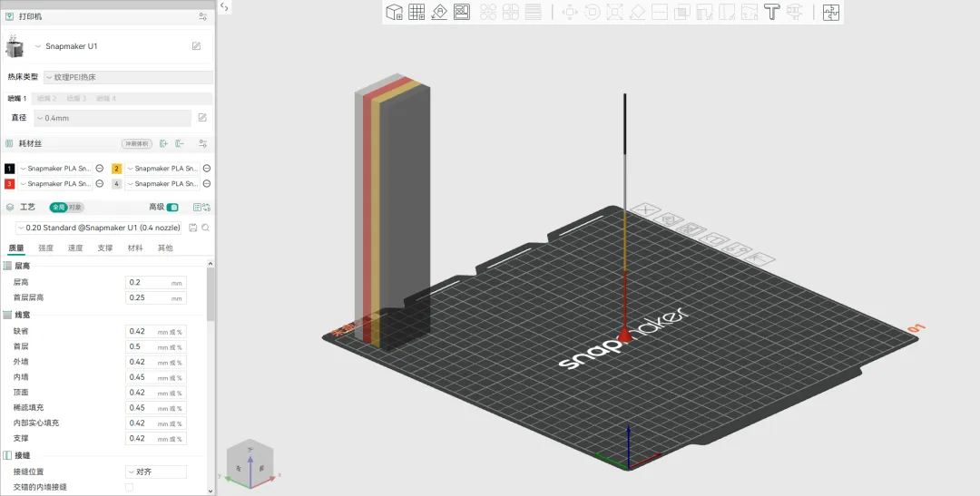The width and height of the screenshot is (980, 496).
Task: Remove the last filament slot
Action: [180, 143]
